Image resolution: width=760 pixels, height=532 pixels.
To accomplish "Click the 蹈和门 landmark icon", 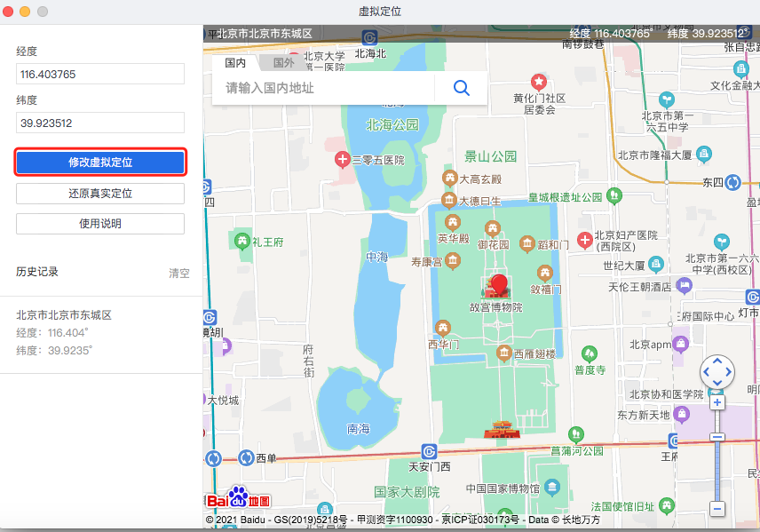I will pyautogui.click(x=527, y=244).
